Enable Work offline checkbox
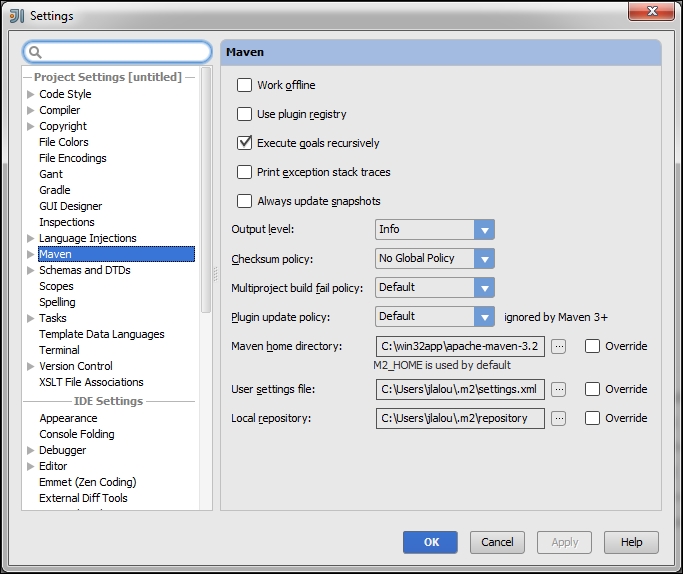Screen dimensions: 683x574 point(244,85)
